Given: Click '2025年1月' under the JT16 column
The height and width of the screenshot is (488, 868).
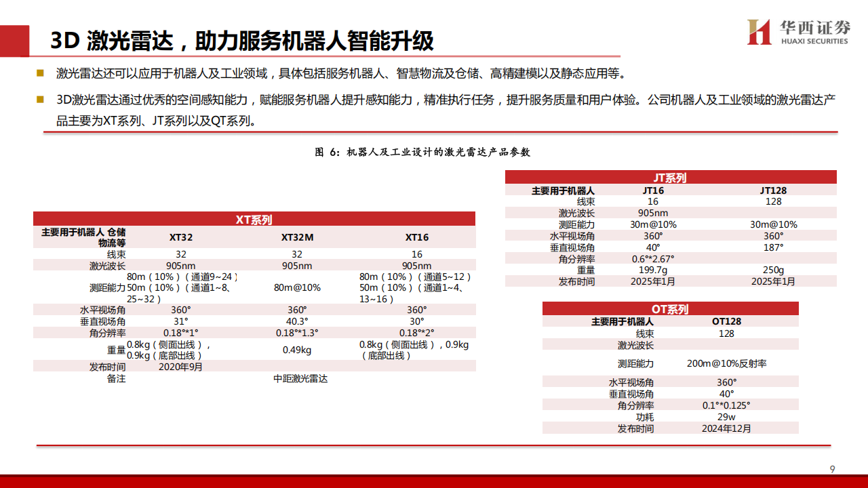Looking at the screenshot, I should tap(653, 281).
